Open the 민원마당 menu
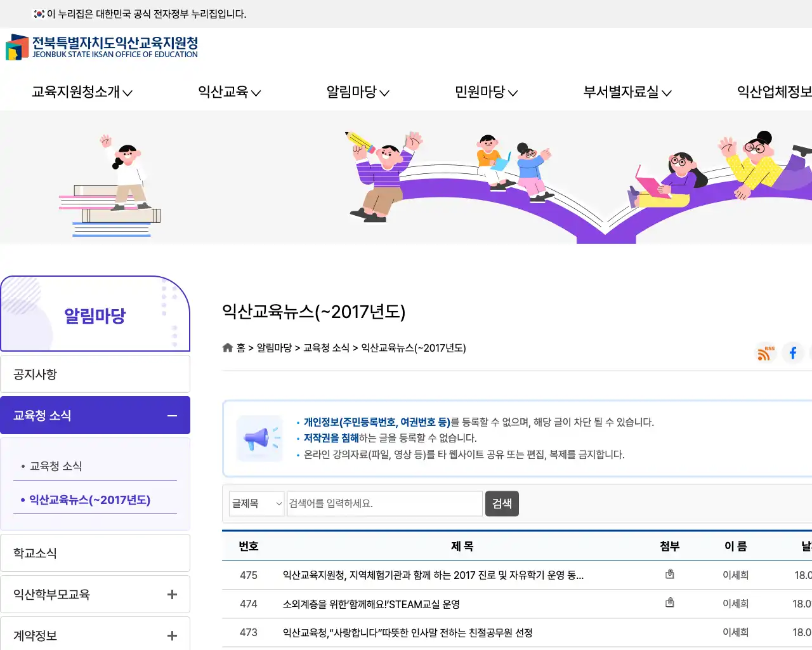The height and width of the screenshot is (650, 812). point(485,92)
